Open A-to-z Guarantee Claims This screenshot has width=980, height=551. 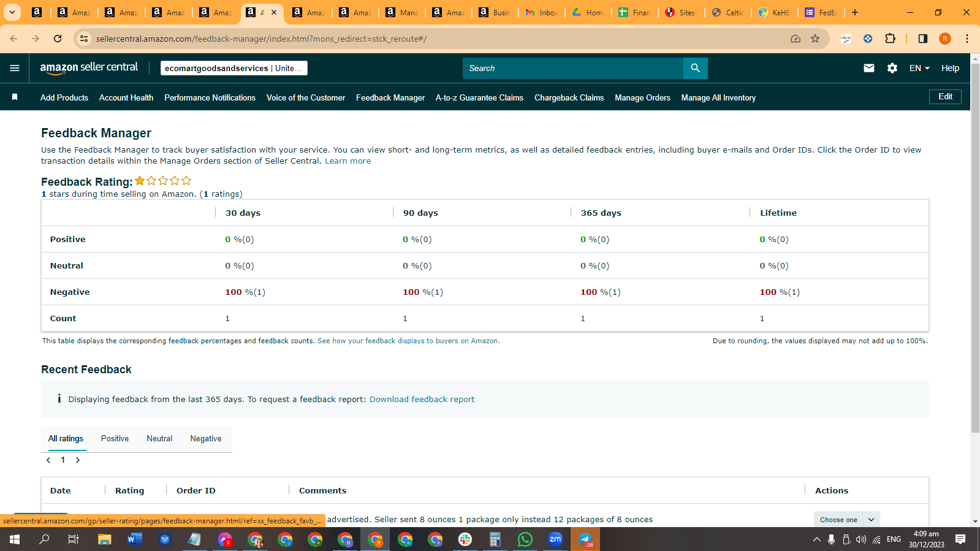[479, 97]
